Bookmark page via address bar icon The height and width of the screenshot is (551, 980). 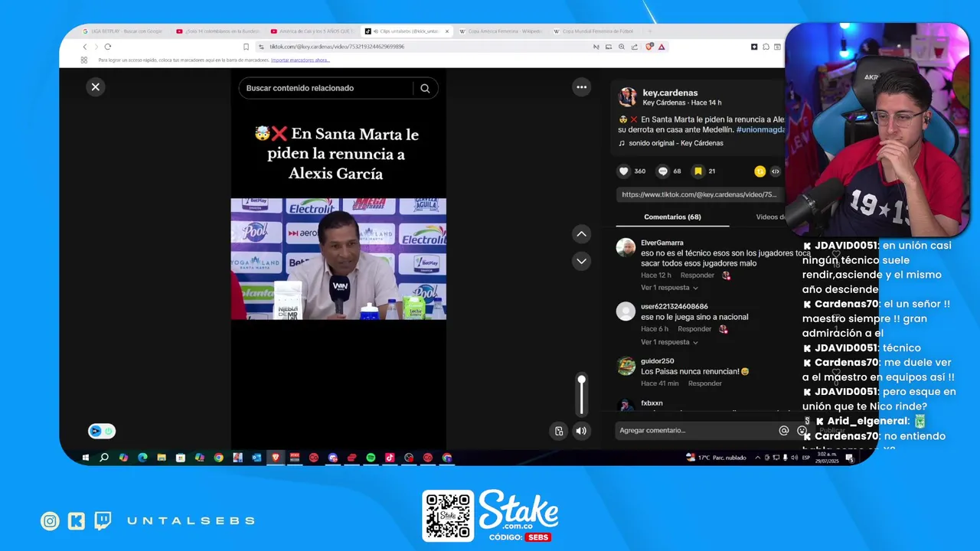246,47
